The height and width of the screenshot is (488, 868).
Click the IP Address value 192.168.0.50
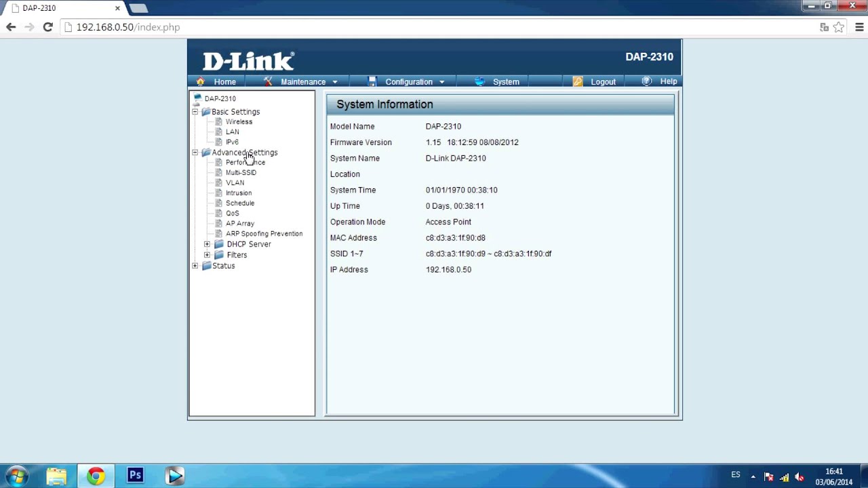pos(448,270)
